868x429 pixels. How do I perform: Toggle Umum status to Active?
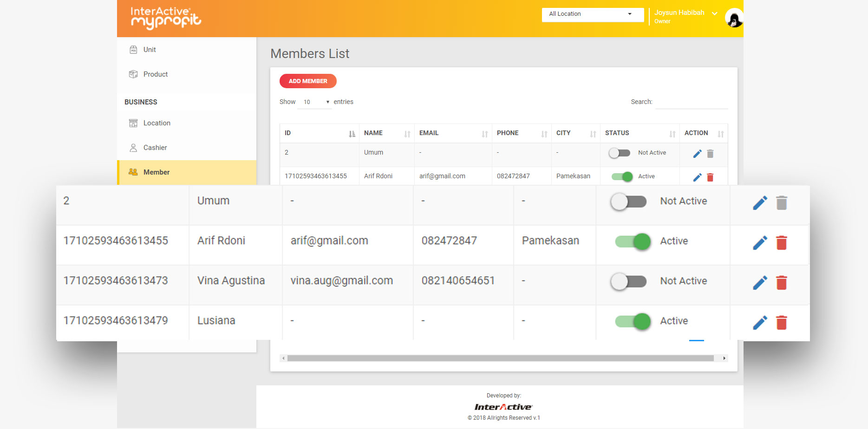point(629,201)
